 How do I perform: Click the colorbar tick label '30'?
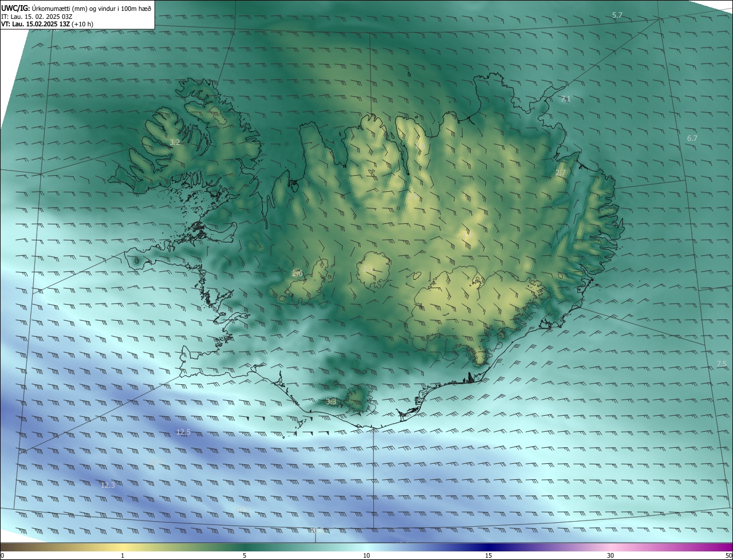coord(610,555)
